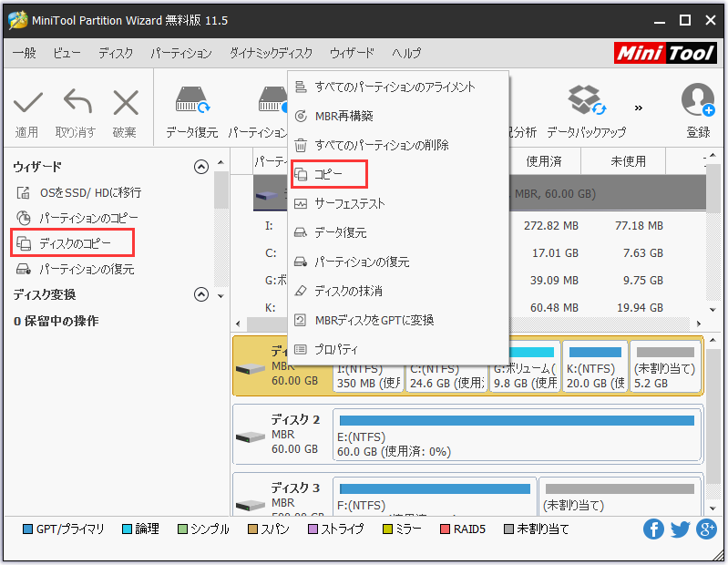Click the 7.63 GB unused value in row C:
This screenshot has height=565, width=728.
pyautogui.click(x=643, y=253)
